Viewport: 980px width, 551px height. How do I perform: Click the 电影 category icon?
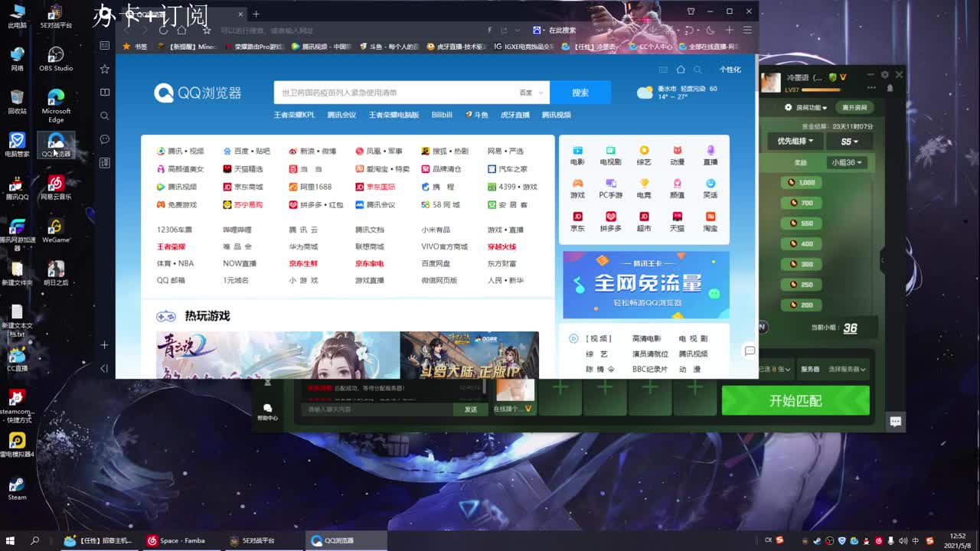(577, 155)
